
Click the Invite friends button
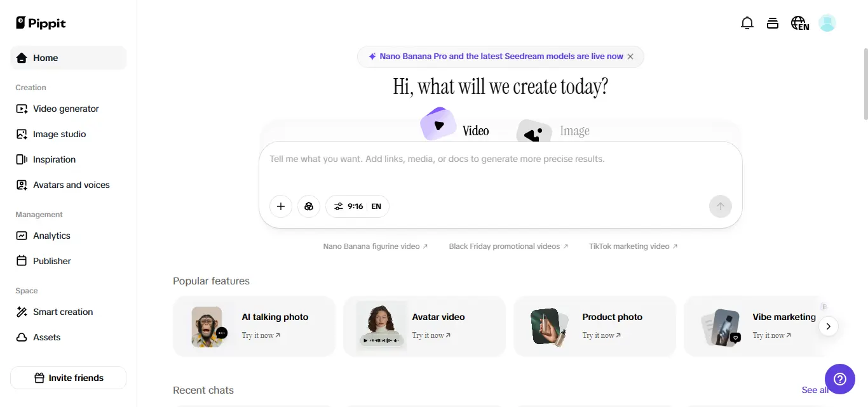(x=69, y=378)
